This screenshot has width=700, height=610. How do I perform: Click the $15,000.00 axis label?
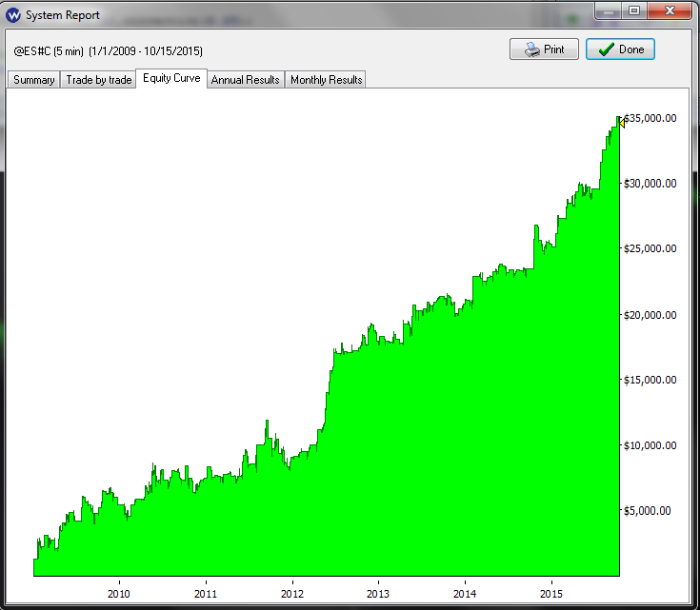point(650,380)
